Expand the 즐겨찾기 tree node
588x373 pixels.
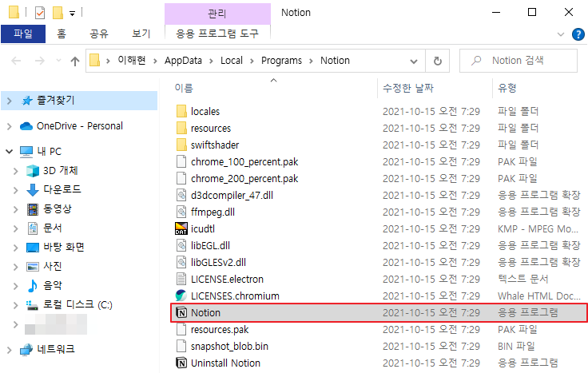10,101
